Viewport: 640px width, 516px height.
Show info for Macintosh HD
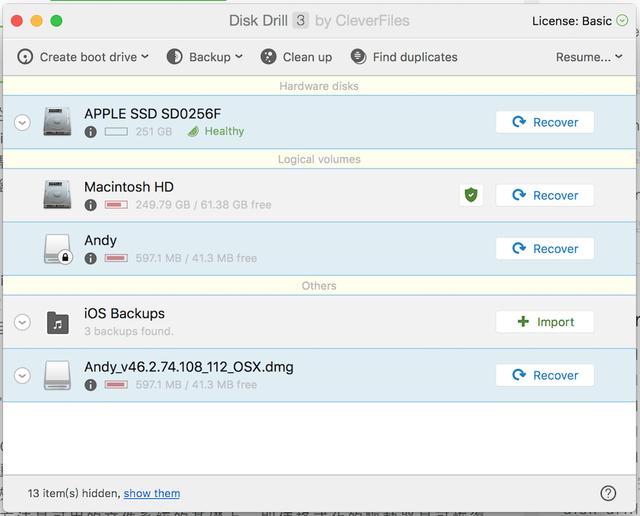coord(91,205)
